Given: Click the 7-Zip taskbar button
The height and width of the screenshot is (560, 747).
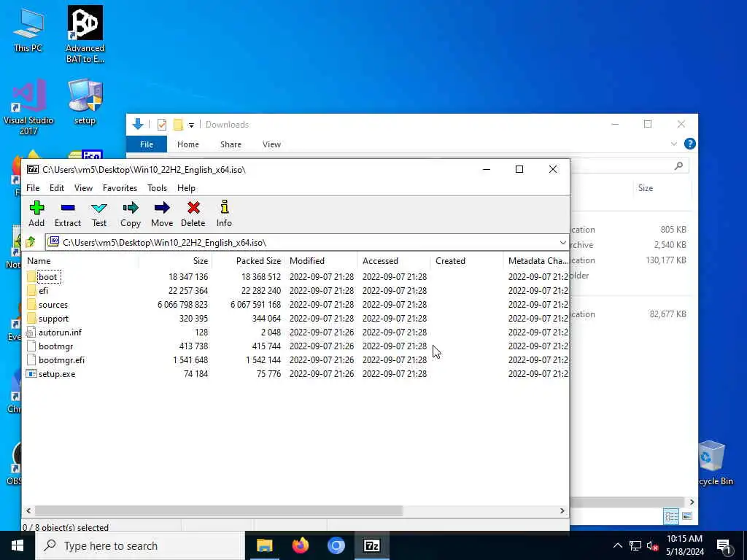Looking at the screenshot, I should click(371, 545).
